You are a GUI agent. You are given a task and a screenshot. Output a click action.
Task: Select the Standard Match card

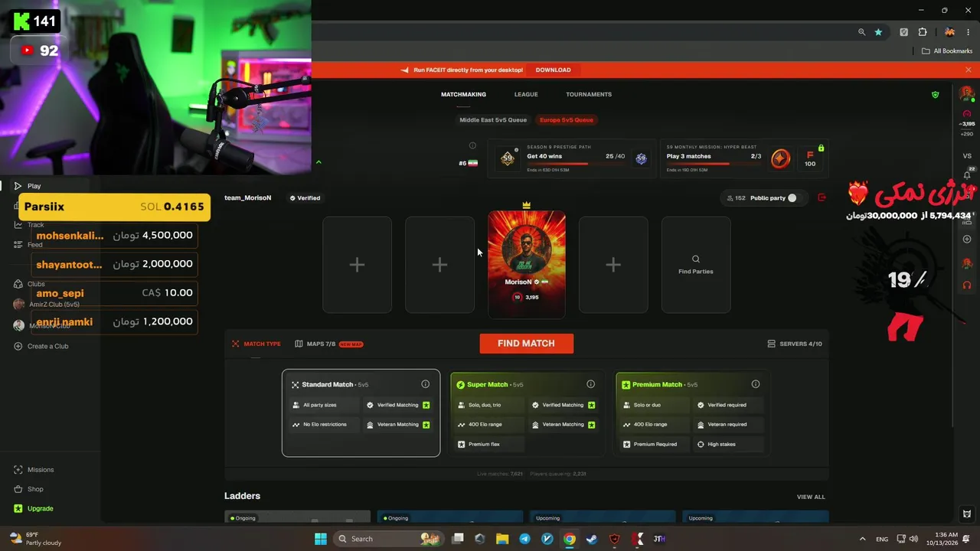tap(361, 413)
